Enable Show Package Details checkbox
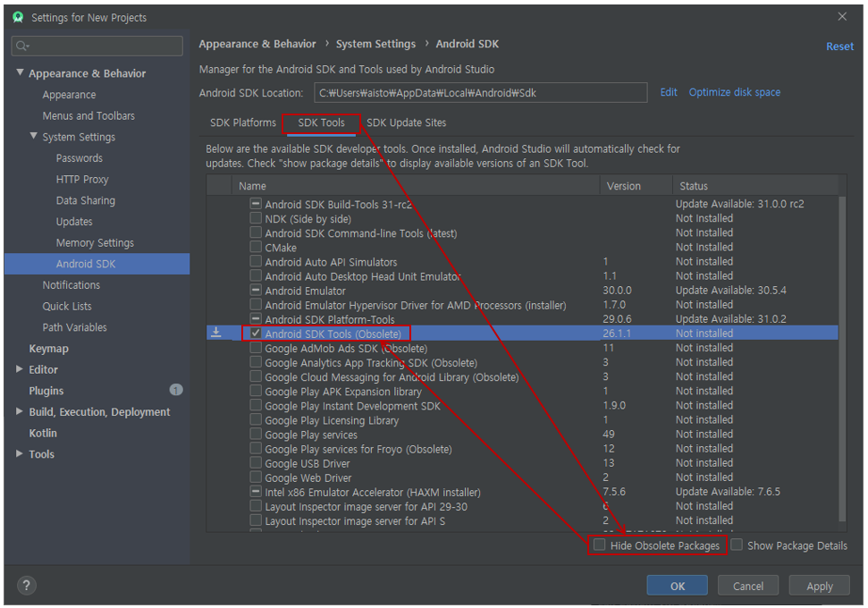This screenshot has height=608, width=868. point(737,545)
